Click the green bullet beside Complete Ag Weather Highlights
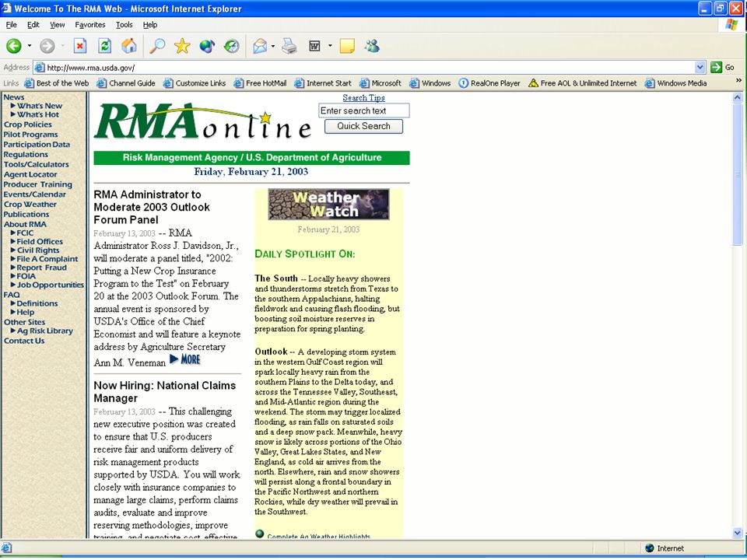 (x=260, y=534)
